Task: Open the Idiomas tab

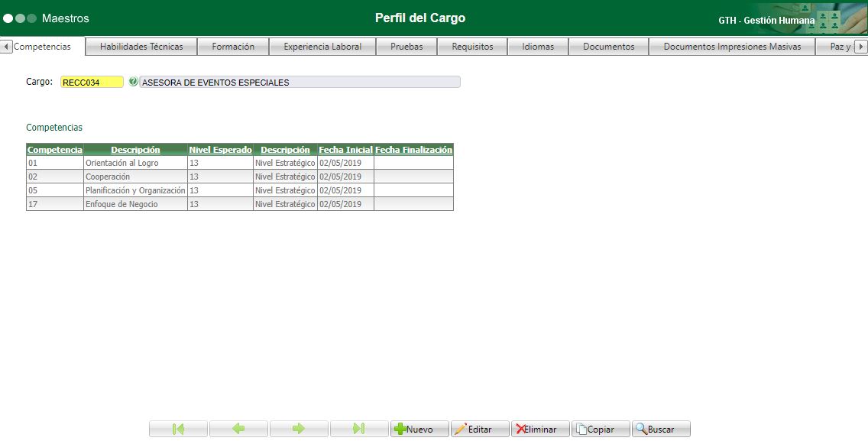Action: (x=538, y=47)
